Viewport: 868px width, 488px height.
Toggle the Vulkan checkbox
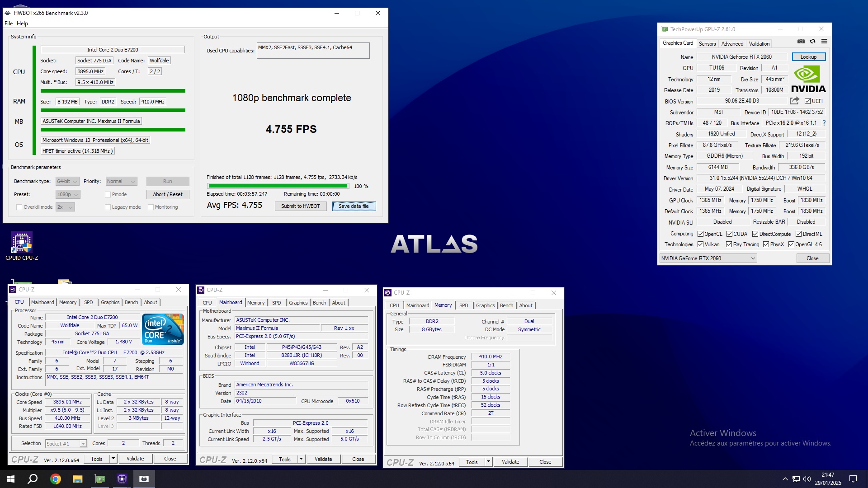[700, 244]
